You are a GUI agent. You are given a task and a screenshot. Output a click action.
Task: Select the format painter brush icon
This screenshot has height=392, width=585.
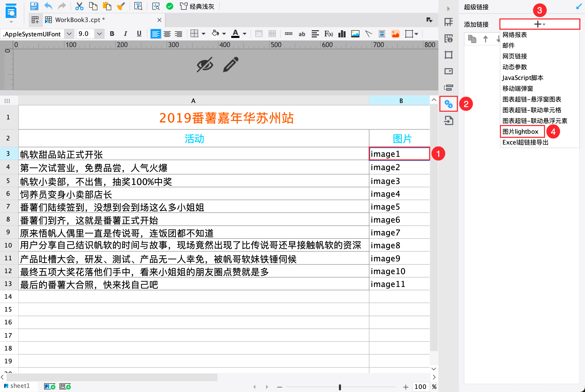click(120, 6)
